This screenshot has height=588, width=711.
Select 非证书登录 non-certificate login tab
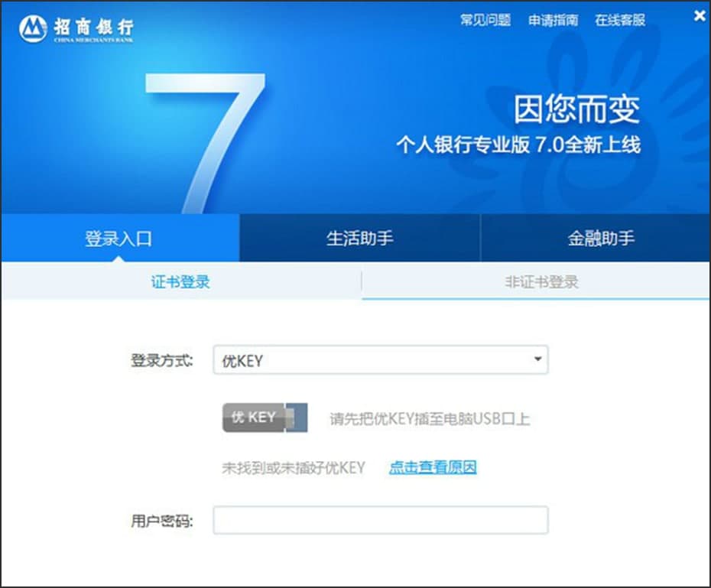(541, 281)
